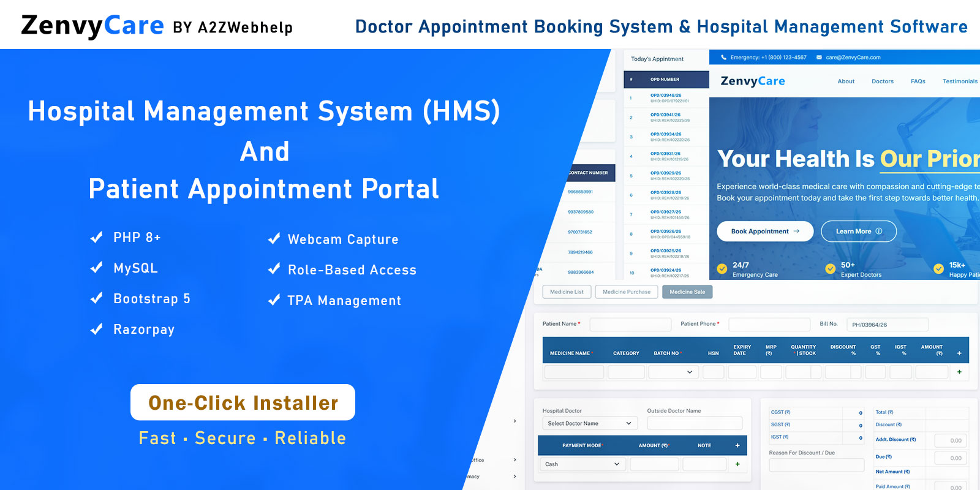Open the Doctors menu item
This screenshot has width=980, height=490.
pyautogui.click(x=883, y=81)
